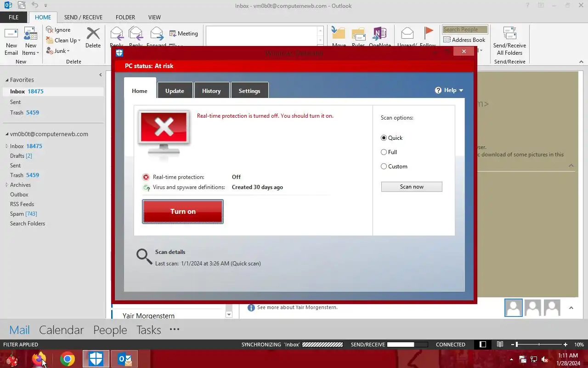Open the Defender Update tab
588x368 pixels.
[x=175, y=91]
